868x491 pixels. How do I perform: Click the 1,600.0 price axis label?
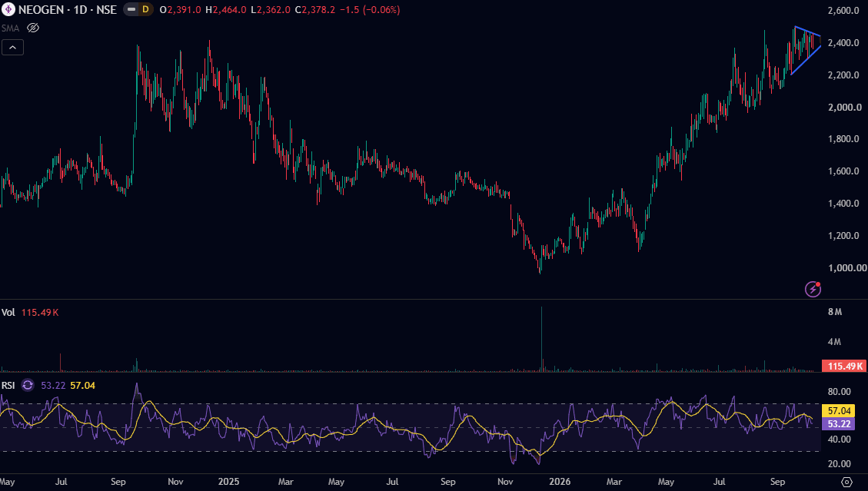pos(843,171)
